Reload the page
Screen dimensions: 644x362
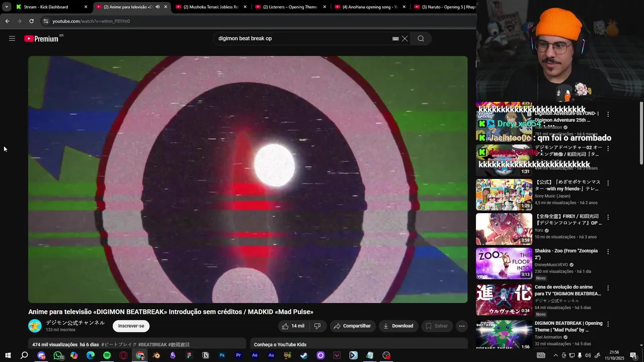pyautogui.click(x=31, y=21)
